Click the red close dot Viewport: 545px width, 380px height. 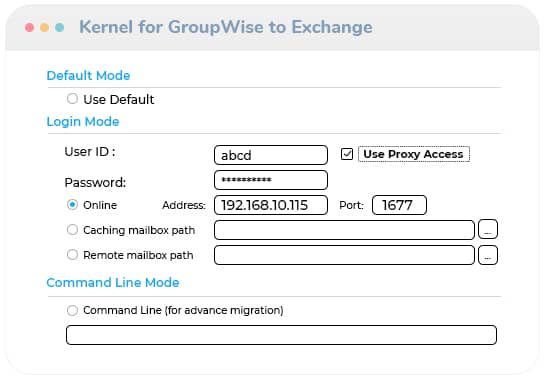[x=30, y=27]
